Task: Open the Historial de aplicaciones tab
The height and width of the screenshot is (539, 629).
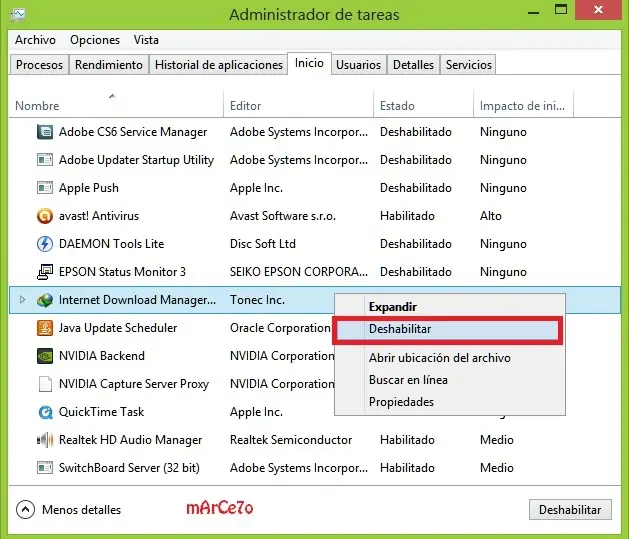Action: 219,65
